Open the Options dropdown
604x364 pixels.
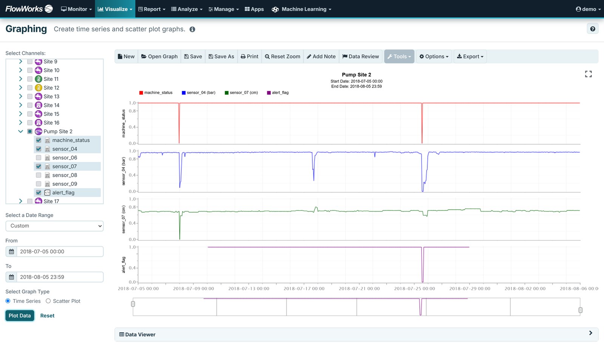pyautogui.click(x=434, y=56)
